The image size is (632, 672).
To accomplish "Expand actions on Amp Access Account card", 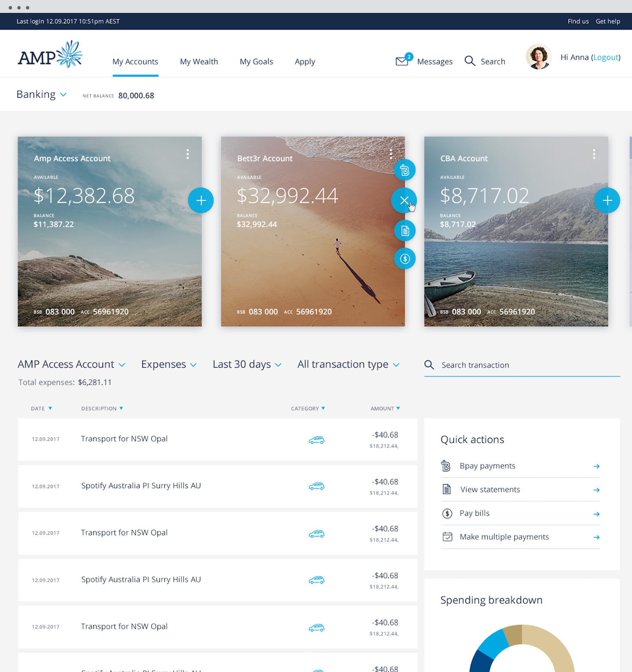I will 201,200.
